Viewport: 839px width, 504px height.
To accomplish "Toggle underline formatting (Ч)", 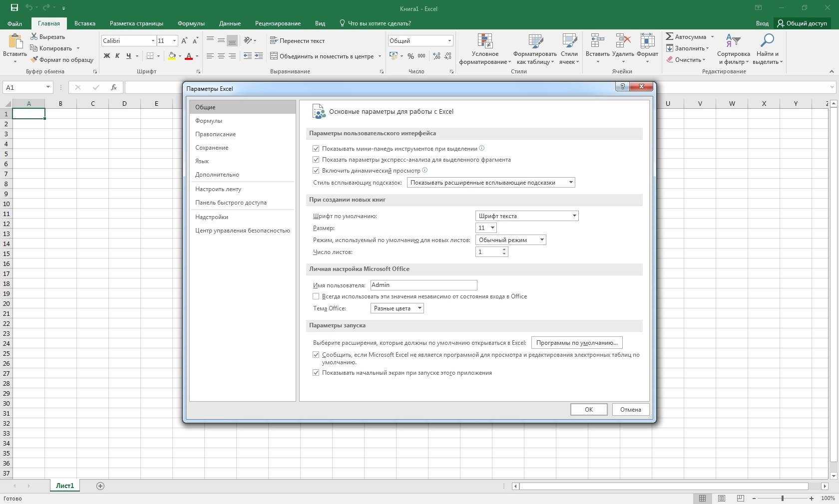I will pos(128,56).
